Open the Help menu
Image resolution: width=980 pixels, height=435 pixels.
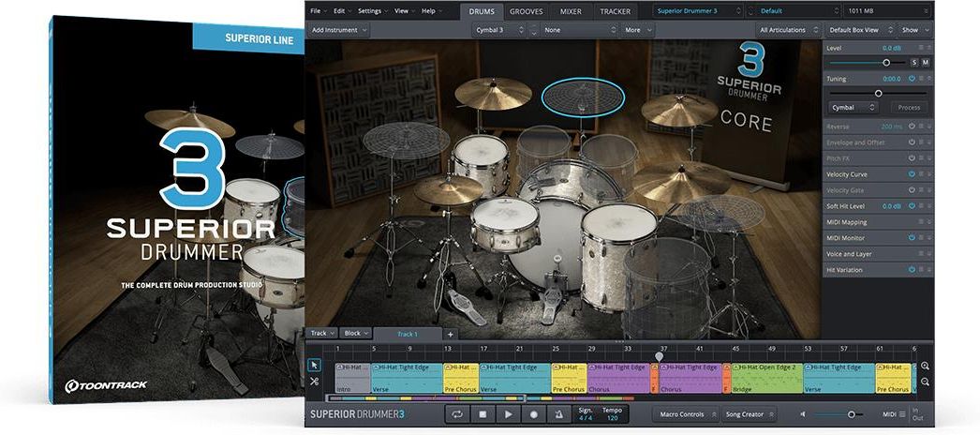(431, 11)
